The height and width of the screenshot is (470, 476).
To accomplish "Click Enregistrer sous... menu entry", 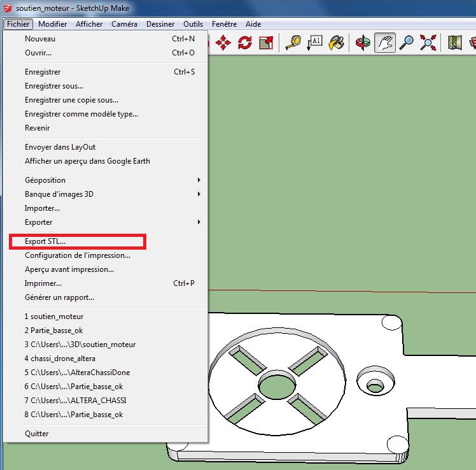I will click(54, 86).
